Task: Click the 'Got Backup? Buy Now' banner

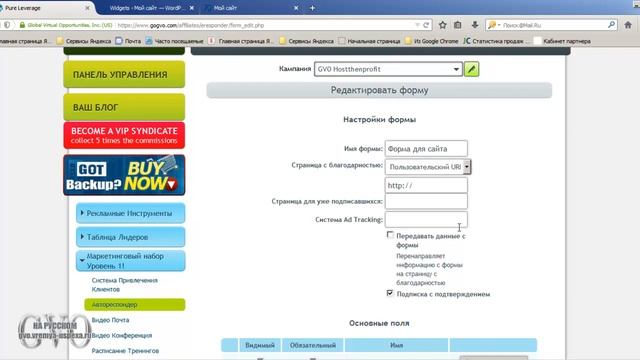Action: [124, 175]
